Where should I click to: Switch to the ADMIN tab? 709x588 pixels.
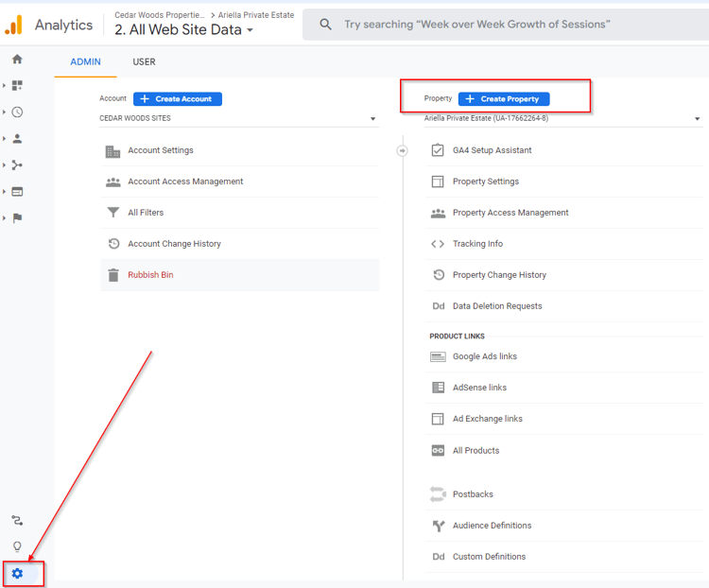click(85, 62)
